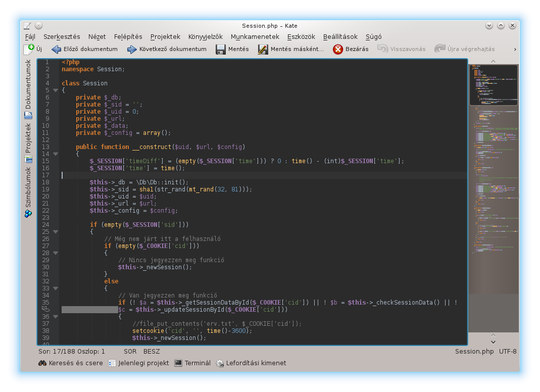Click 'namespace Session;' on line 2
The width and height of the screenshot is (540, 392).
[x=93, y=69]
